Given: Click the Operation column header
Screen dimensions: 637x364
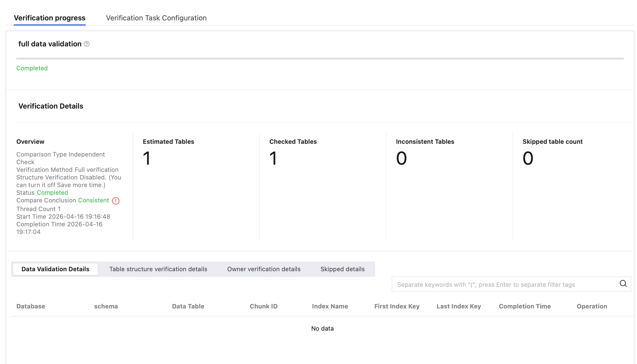Looking at the screenshot, I should (592, 306).
